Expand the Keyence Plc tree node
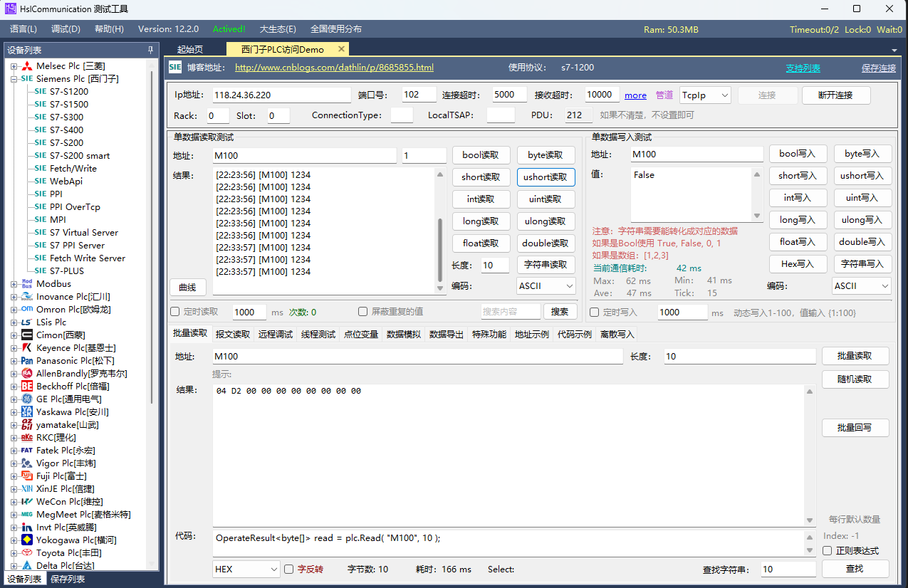 pos(14,348)
